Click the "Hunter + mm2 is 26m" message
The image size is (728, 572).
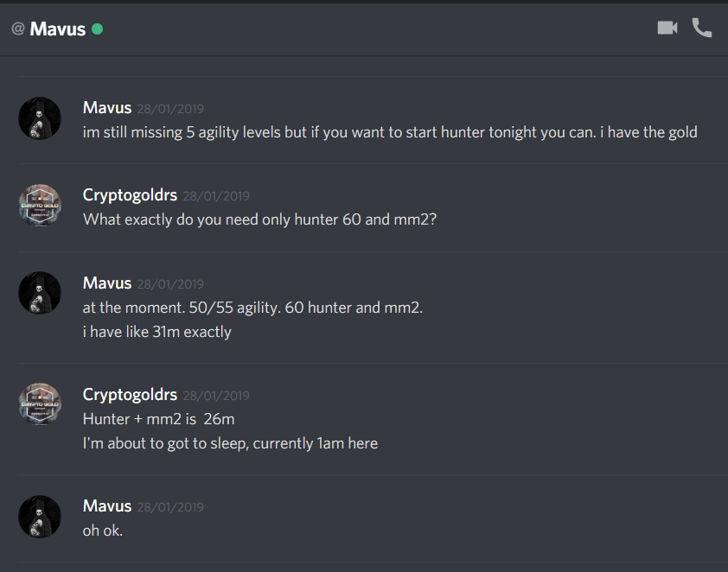click(x=159, y=419)
